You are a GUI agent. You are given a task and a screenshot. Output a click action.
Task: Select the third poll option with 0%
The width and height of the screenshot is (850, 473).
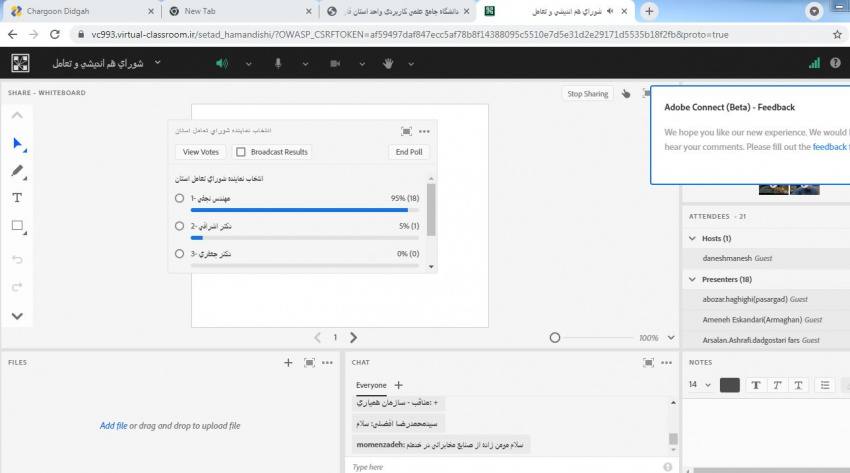pyautogui.click(x=180, y=254)
